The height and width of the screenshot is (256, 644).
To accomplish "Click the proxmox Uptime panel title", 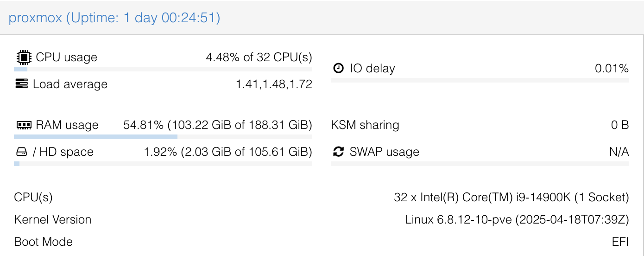I will click(114, 18).
